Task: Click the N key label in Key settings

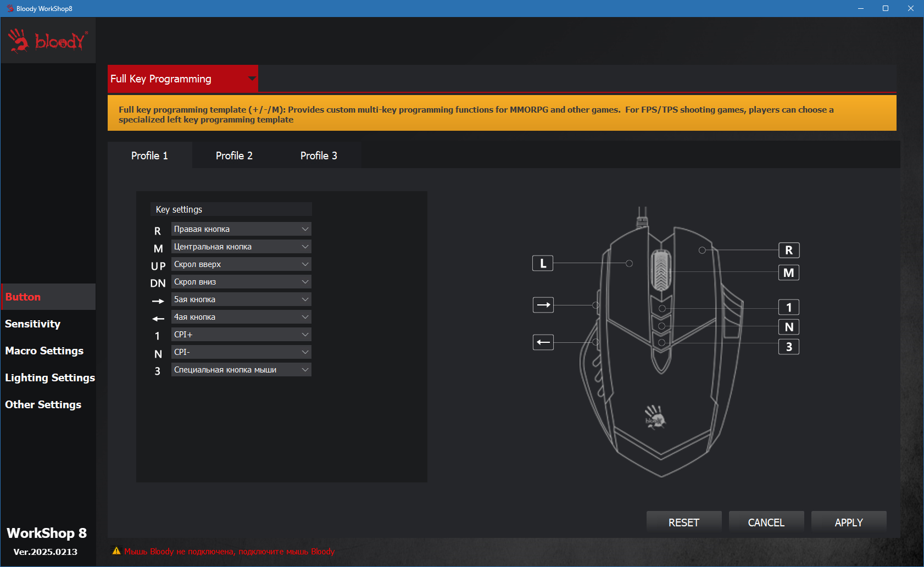Action: pyautogui.click(x=158, y=354)
